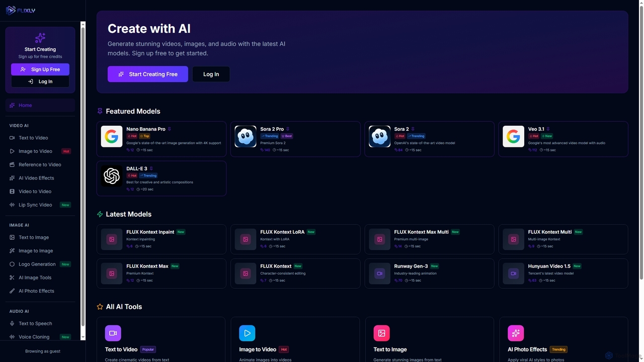Viewport: 644px width, 362px height.
Task: Open the Sora 2 Pro model title
Action: coord(272,129)
